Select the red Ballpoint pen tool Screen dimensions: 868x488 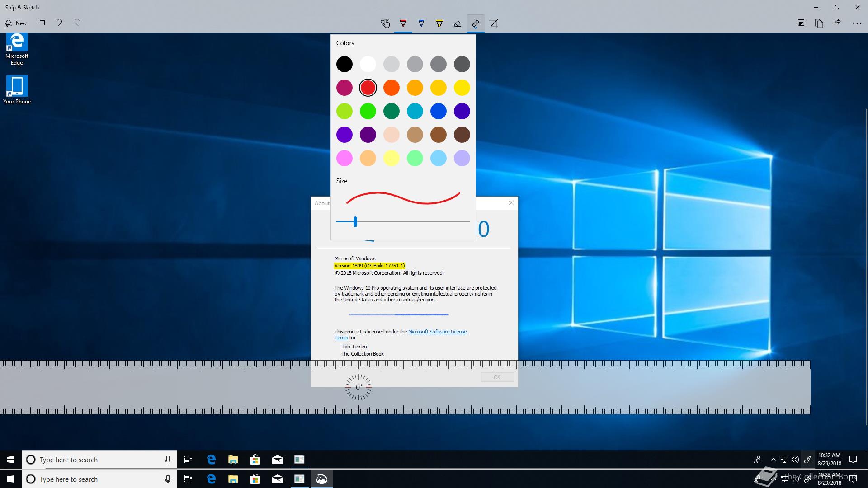pyautogui.click(x=403, y=23)
